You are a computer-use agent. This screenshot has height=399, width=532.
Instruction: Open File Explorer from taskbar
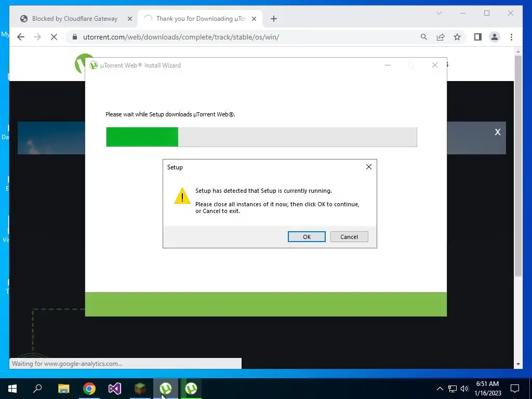pyautogui.click(x=63, y=389)
